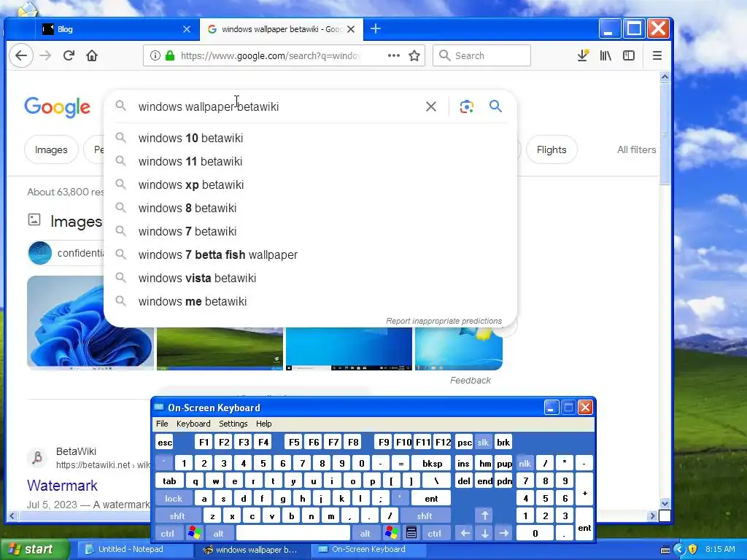The image size is (747, 560).
Task: Bookmark this page with the star icon
Action: (x=414, y=55)
